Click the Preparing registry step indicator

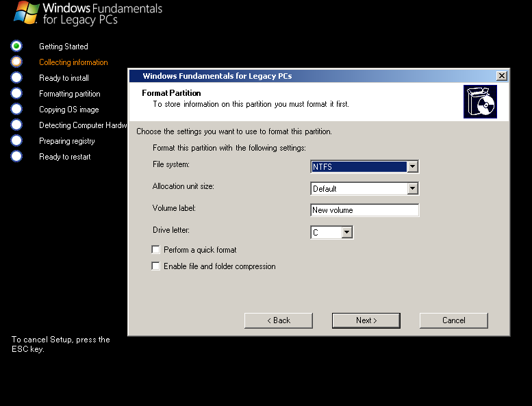(16, 140)
